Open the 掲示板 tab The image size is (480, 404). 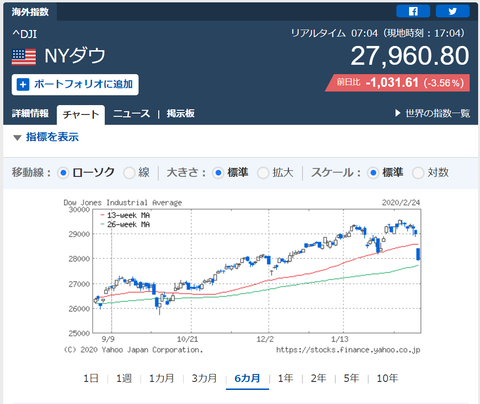point(180,114)
